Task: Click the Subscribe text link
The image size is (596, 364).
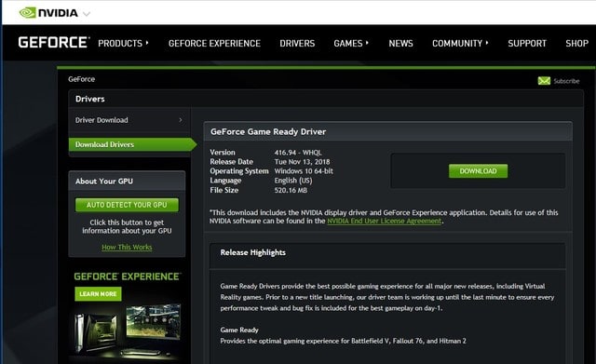Action: 566,81
